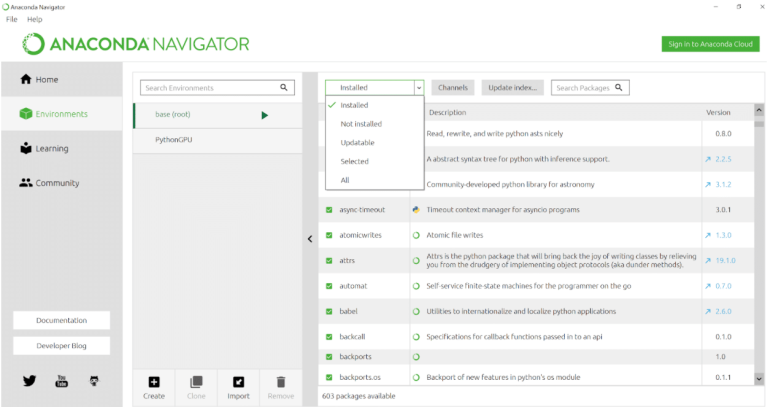Open the YouTube social icon
Image resolution: width=768 pixels, height=407 pixels.
[61, 381]
